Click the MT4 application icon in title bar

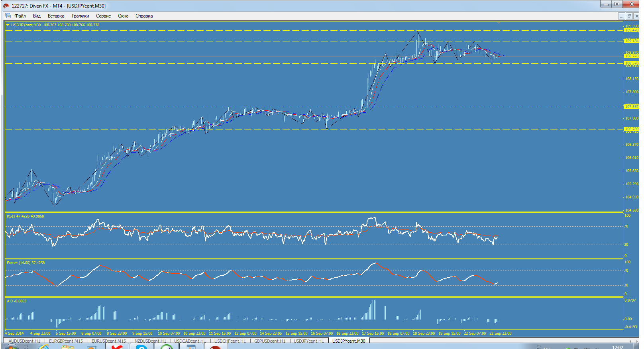click(x=6, y=6)
